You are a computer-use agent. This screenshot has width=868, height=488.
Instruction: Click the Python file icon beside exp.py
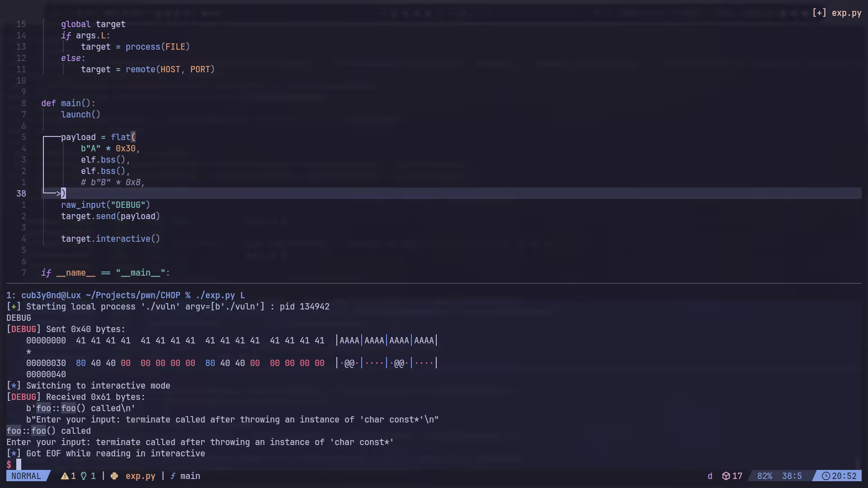point(114,476)
